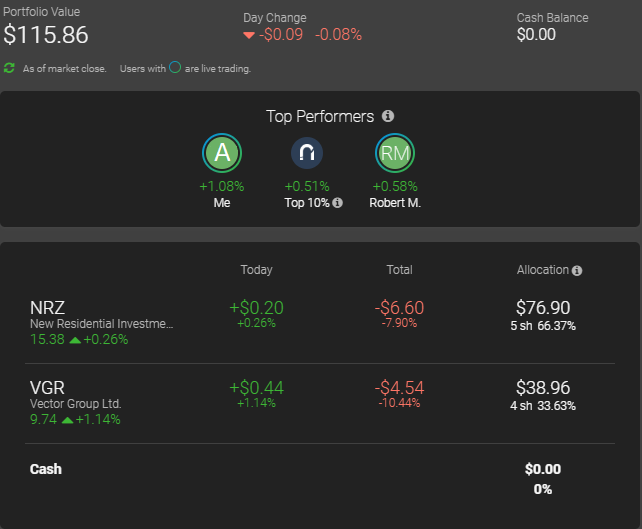Click the green up arrow under VGR
The width and height of the screenshot is (642, 529).
67,419
